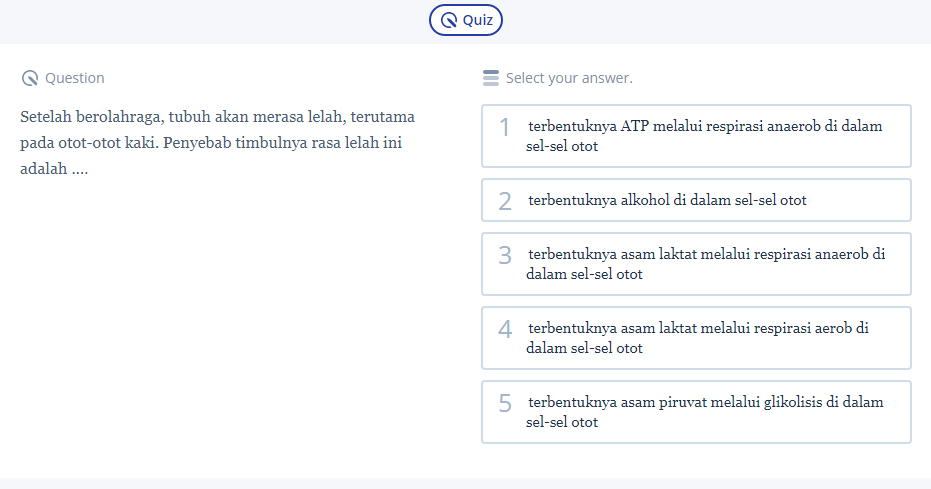Choose the answer 'terbentuknya alkohol di dalam sel-sel otot'
This screenshot has width=931, height=489.
[x=696, y=200]
